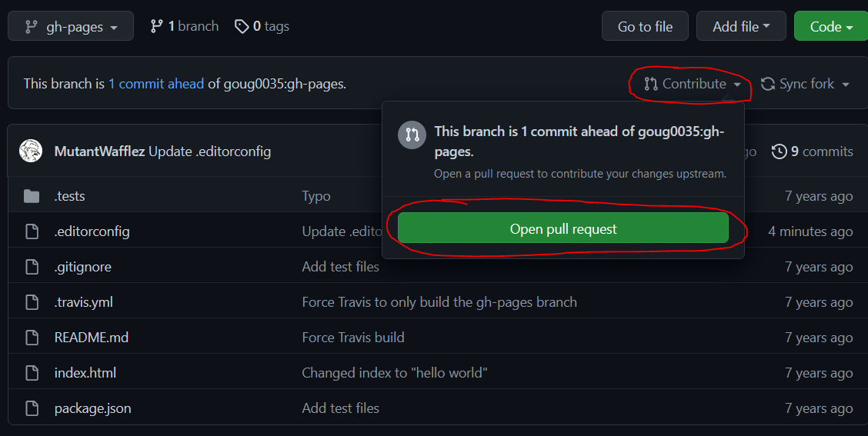Open the green Code dropdown
This screenshot has width=868, height=436.
click(831, 26)
